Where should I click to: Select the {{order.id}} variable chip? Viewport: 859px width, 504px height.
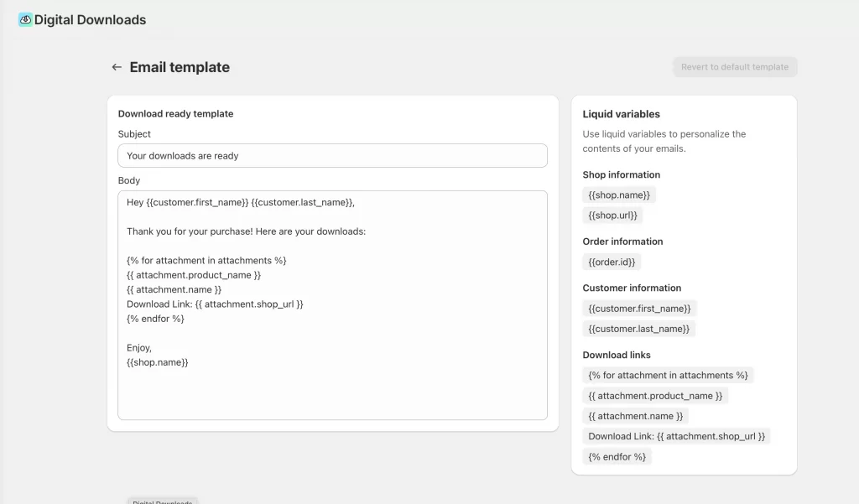point(612,262)
